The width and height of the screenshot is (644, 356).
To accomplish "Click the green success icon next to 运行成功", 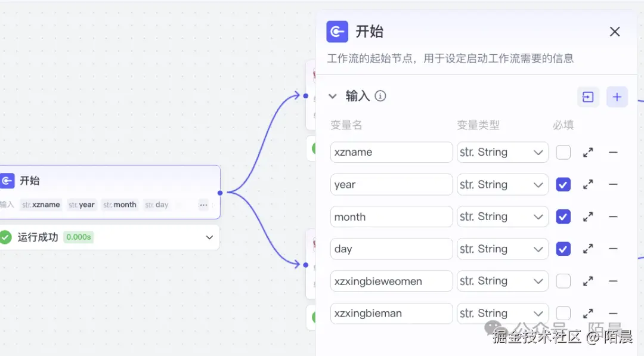I will (x=6, y=237).
